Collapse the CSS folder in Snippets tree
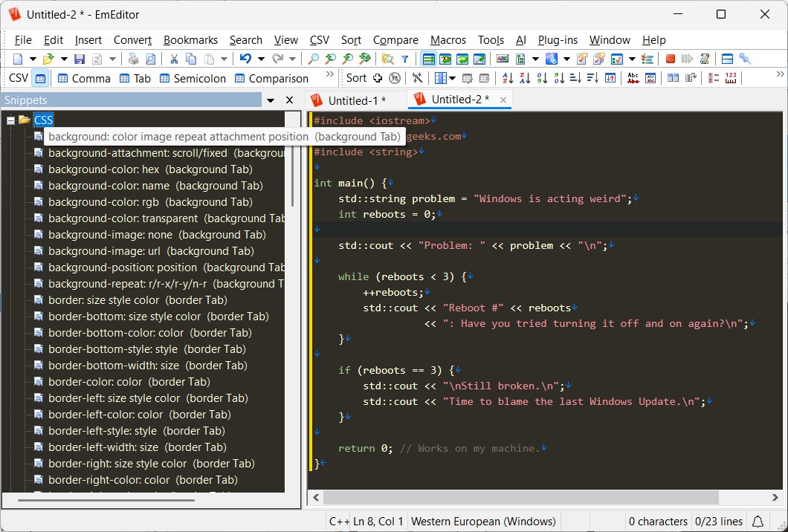The image size is (788, 532). click(x=10, y=120)
